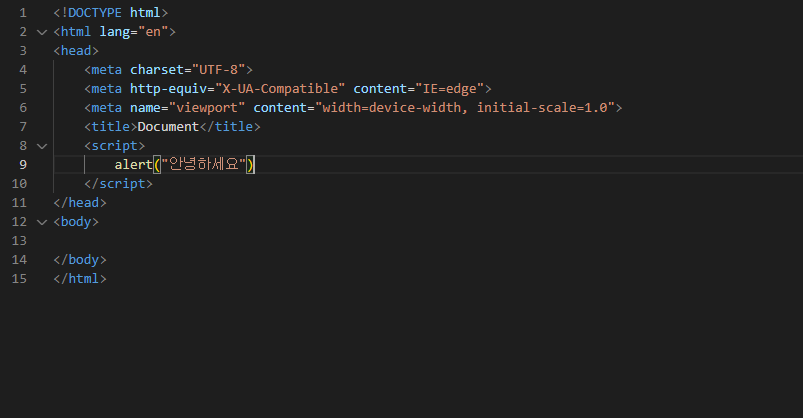803x418 pixels.
Task: Click the charset attribute name
Action: (x=157, y=70)
